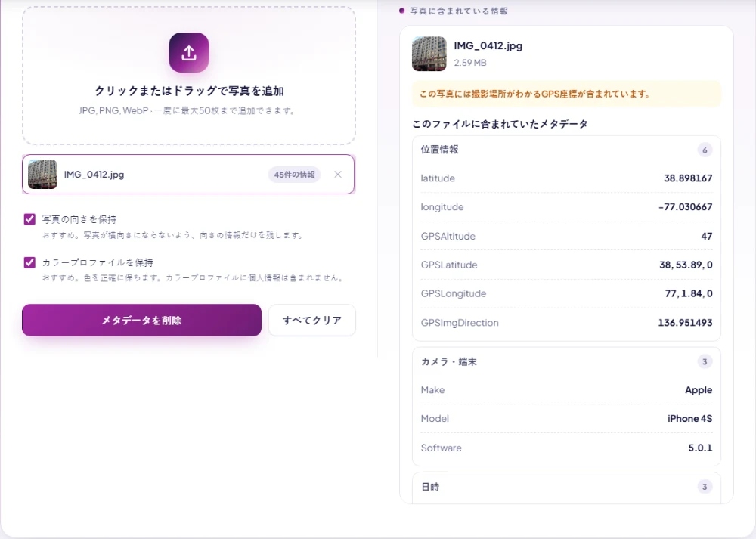Click the purple upload arrow icon
Image resolution: width=756 pixels, height=539 pixels.
[x=188, y=53]
